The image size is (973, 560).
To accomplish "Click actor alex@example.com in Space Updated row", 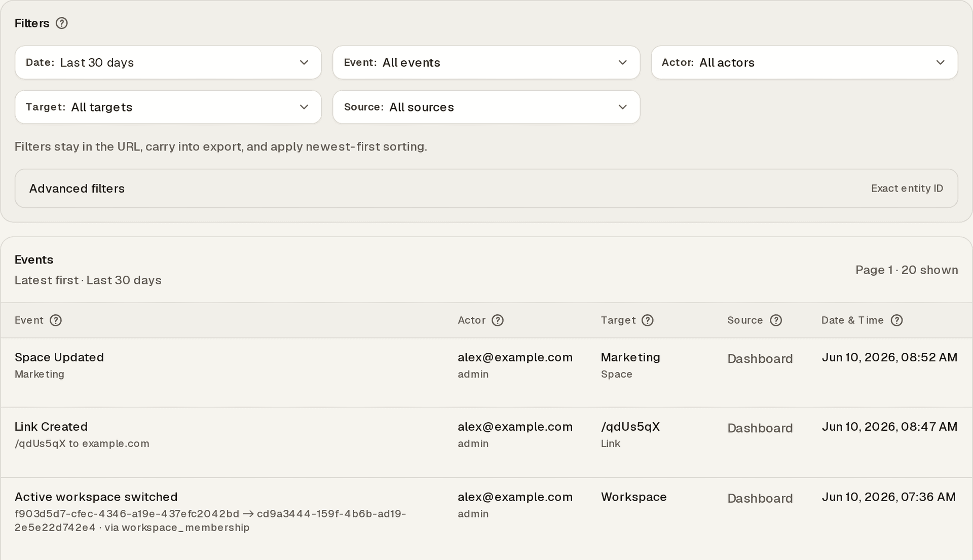I will [515, 357].
